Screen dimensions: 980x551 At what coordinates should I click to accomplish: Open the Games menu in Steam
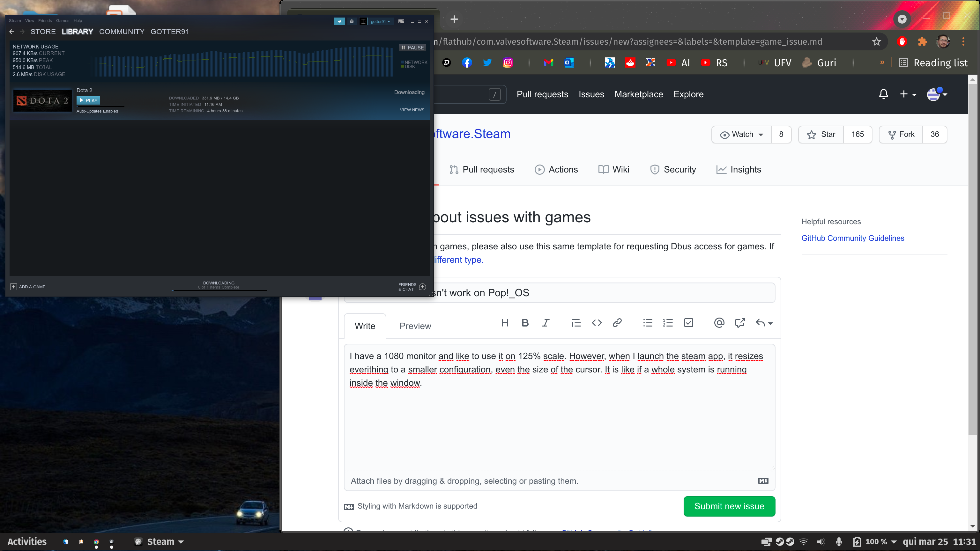point(63,20)
